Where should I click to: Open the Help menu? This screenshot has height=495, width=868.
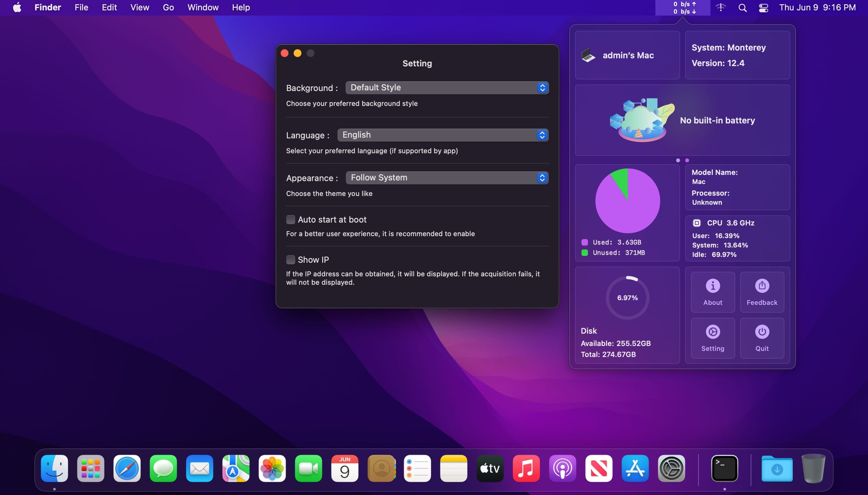[x=241, y=7]
